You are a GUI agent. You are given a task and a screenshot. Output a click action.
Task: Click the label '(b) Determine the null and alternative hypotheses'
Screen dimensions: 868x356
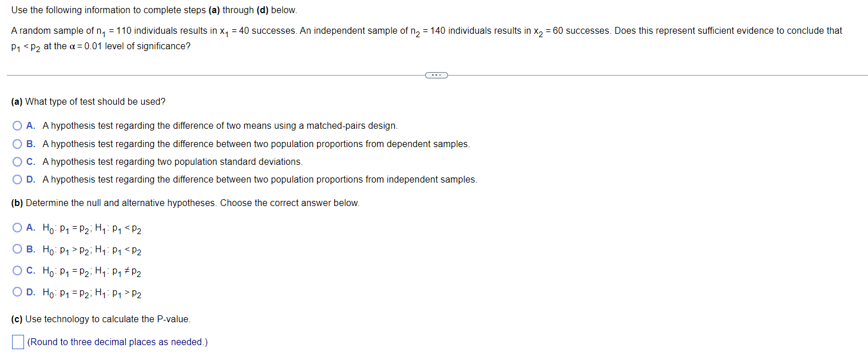pyautogui.click(x=185, y=203)
